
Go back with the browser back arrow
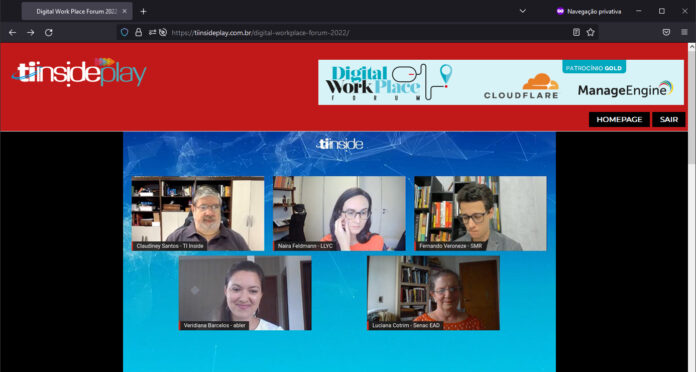12,32
